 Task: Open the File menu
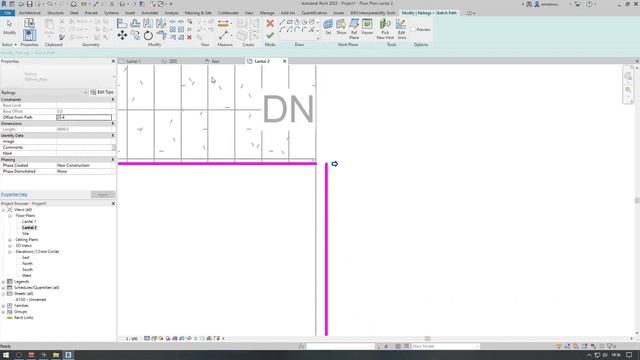pos(7,13)
